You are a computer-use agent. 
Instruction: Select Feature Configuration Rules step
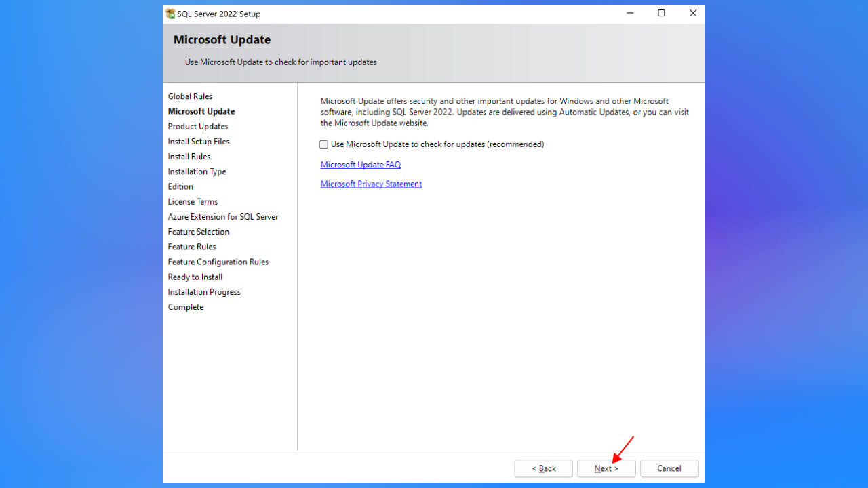click(x=218, y=262)
